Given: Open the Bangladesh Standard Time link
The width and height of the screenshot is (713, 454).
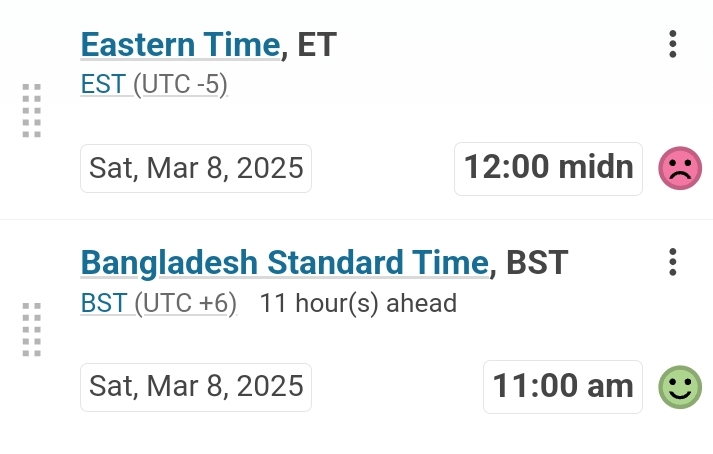Looking at the screenshot, I should pos(285,262).
